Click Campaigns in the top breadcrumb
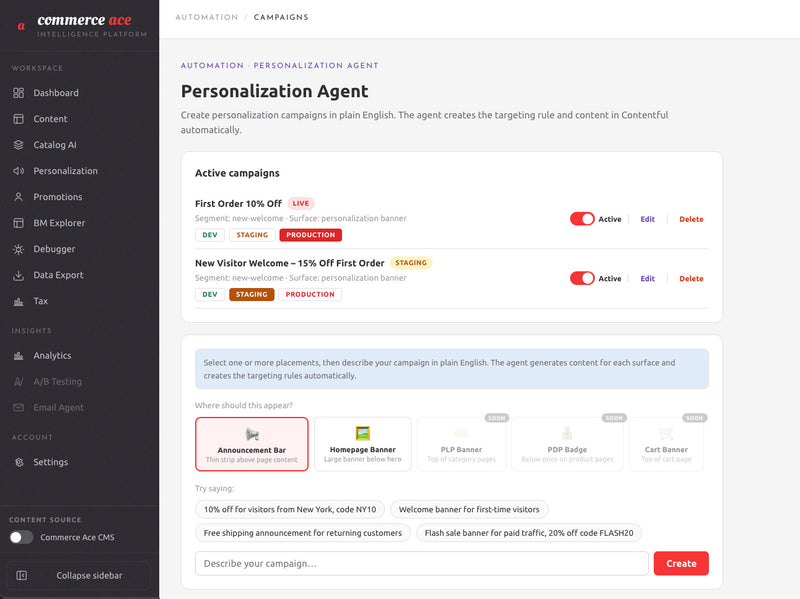800x599 pixels. (x=281, y=17)
